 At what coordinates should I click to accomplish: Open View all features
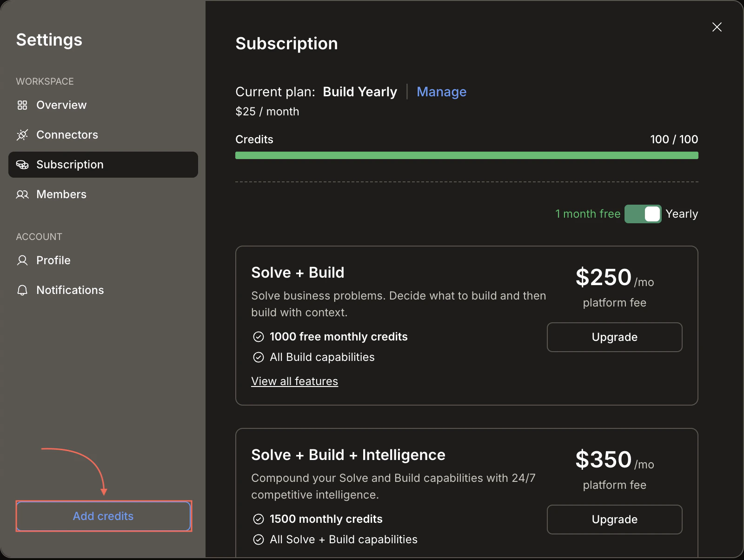point(294,381)
